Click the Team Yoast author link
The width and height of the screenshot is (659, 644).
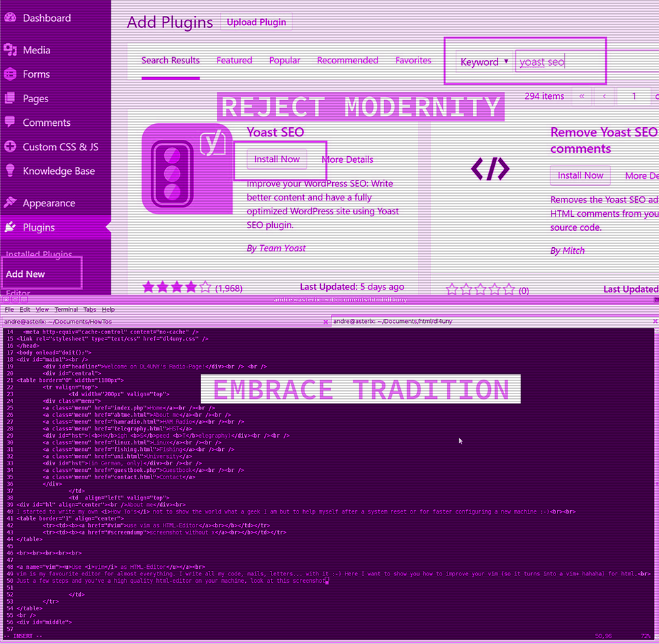click(283, 249)
